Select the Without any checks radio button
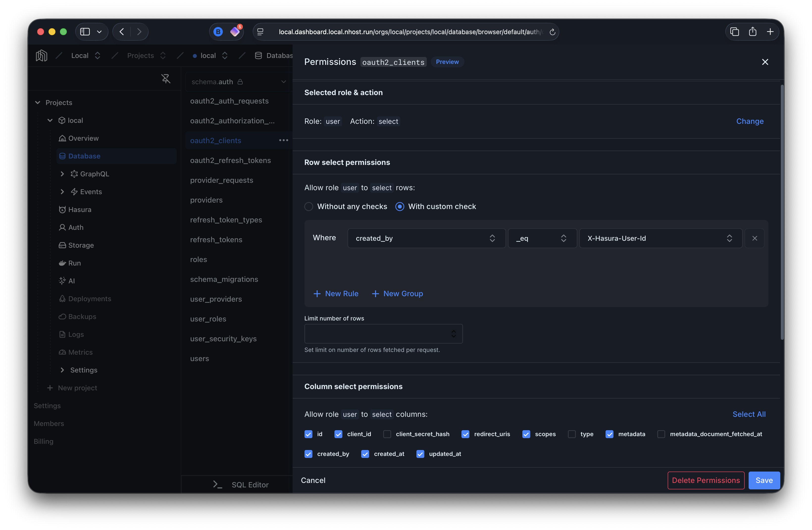Viewport: 812px width, 530px height. tap(308, 207)
